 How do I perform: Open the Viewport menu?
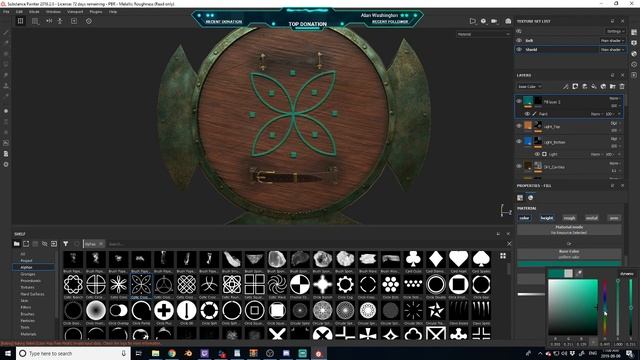click(x=75, y=12)
